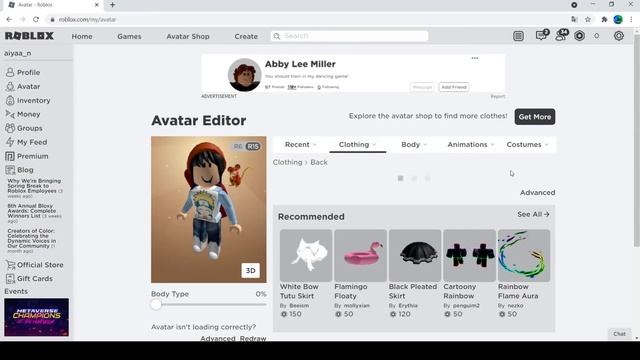Image resolution: width=640 pixels, height=360 pixels.
Task: Open friend requests icon in header
Action: 561,36
